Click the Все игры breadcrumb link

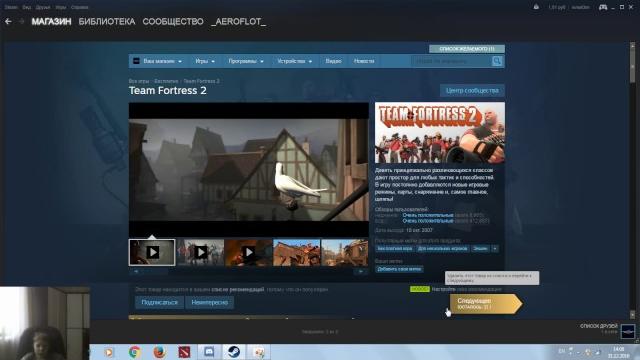pyautogui.click(x=139, y=81)
